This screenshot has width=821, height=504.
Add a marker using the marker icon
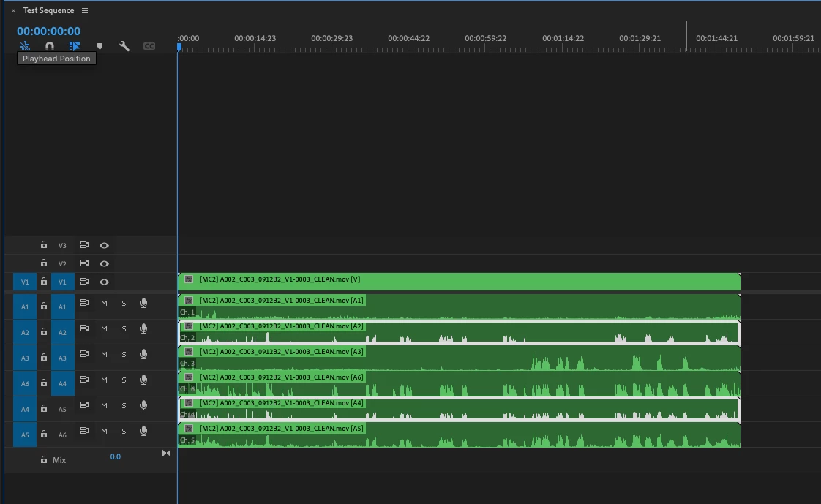(100, 46)
